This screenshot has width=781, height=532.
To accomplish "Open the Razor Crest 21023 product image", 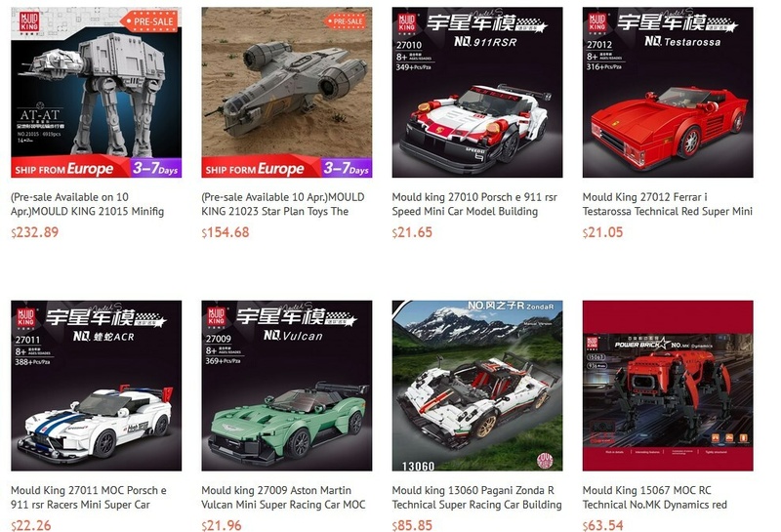I will [287, 92].
